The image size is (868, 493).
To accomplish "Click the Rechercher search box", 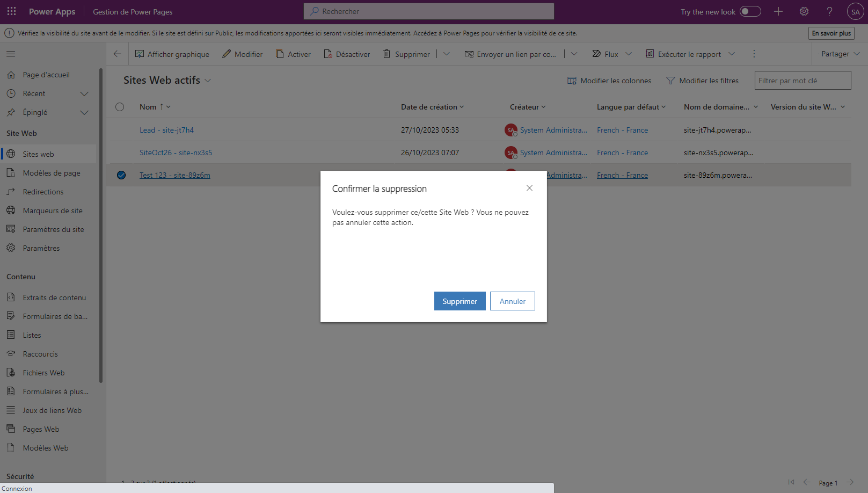I will [x=429, y=11].
